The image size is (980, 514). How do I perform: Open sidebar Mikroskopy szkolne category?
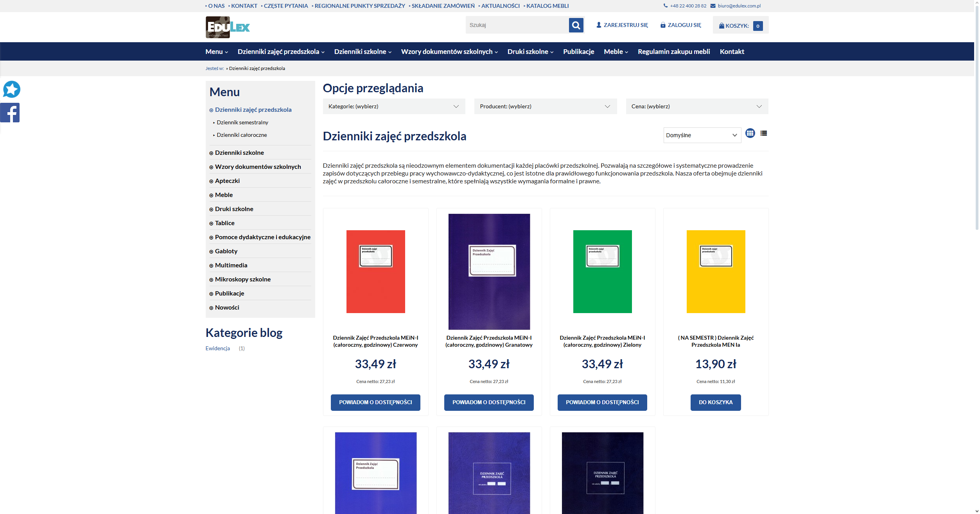pyautogui.click(x=242, y=279)
